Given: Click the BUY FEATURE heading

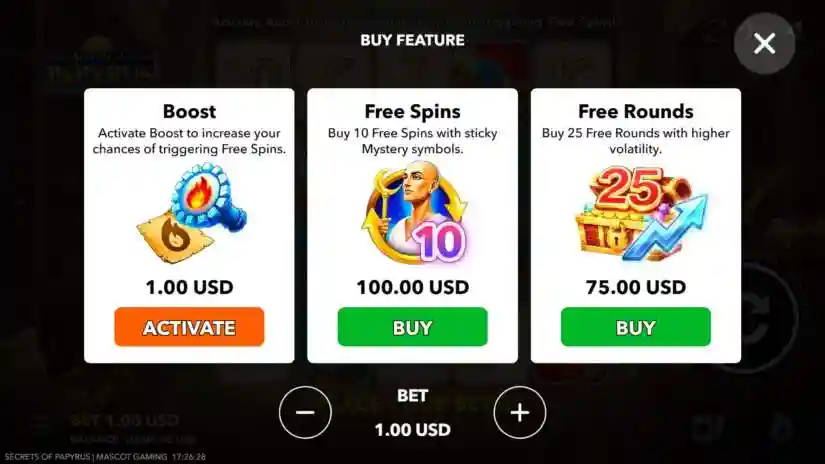Looking at the screenshot, I should (x=412, y=40).
